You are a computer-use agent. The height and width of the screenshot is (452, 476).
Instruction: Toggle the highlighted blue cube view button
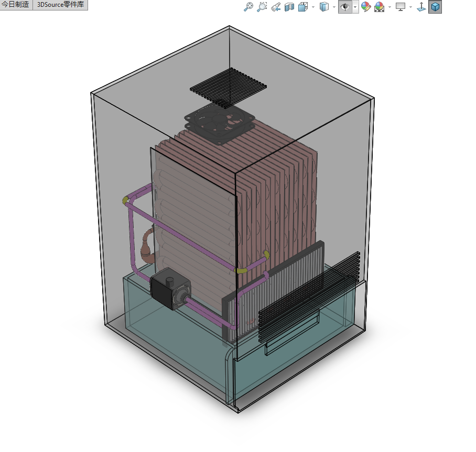point(435,7)
